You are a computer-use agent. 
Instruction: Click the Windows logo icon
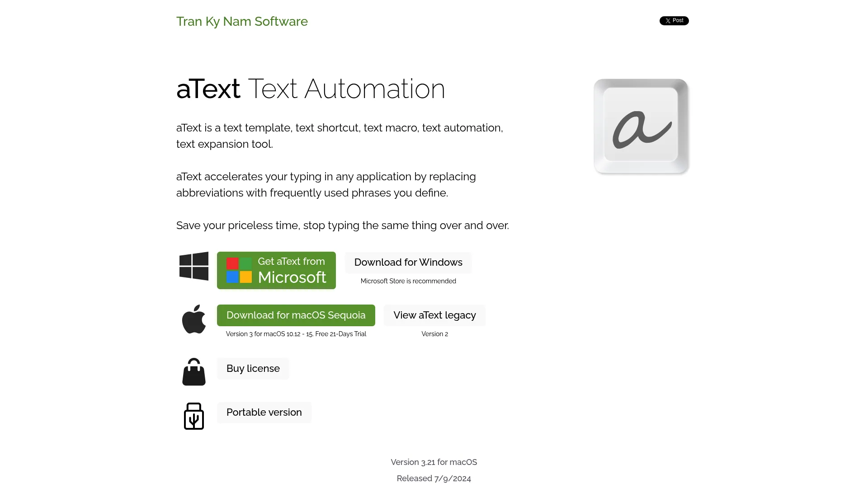click(x=194, y=266)
